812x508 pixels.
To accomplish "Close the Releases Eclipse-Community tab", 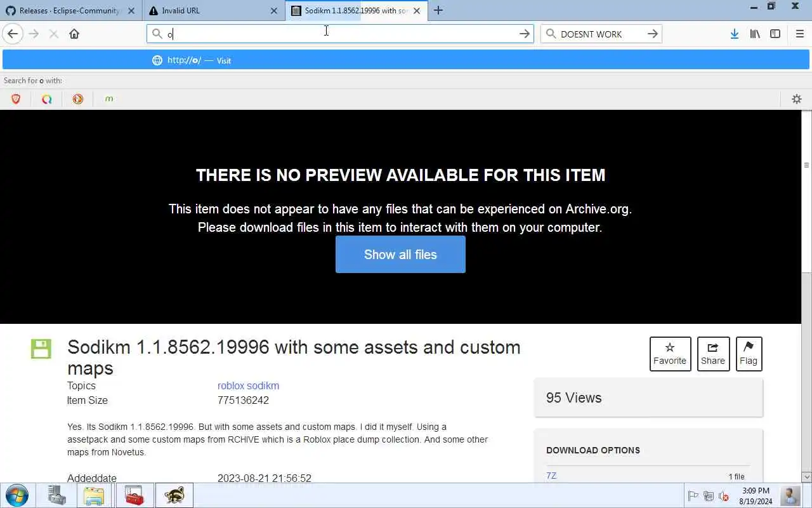I will pos(131,11).
